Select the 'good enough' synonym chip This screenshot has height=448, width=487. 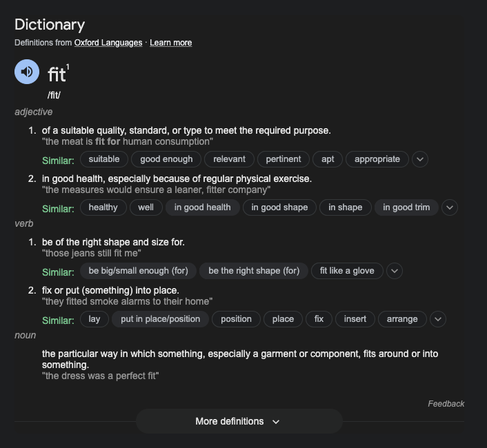point(166,159)
